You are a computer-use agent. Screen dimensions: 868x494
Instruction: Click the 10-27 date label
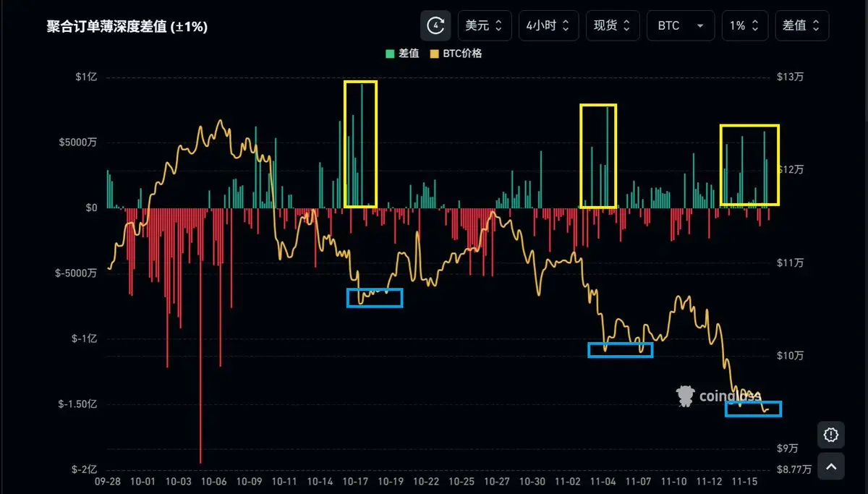tap(498, 481)
